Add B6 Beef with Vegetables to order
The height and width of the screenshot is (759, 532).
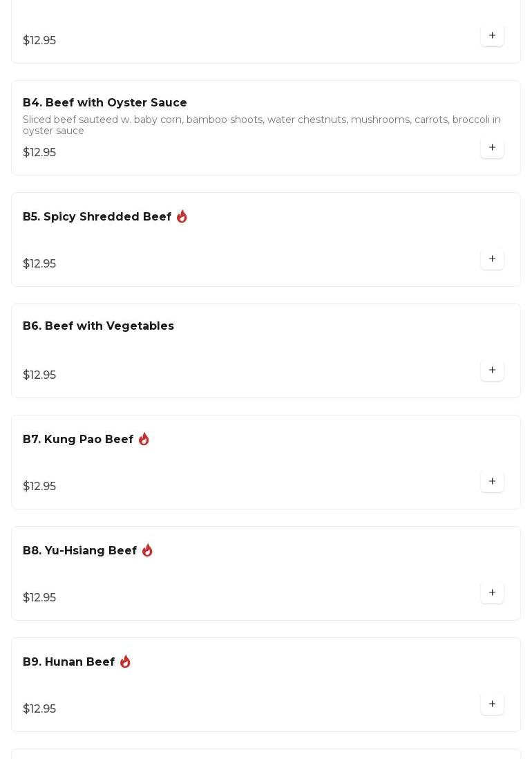point(492,371)
